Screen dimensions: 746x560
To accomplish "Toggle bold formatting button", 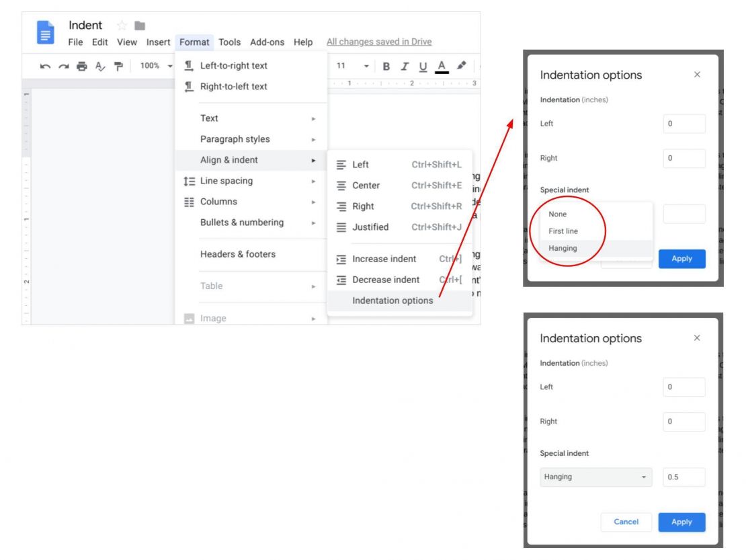I will pyautogui.click(x=386, y=66).
